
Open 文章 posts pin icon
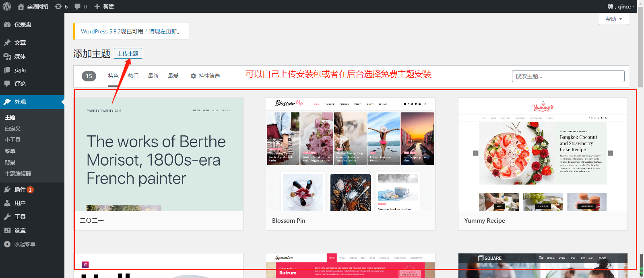coord(7,43)
